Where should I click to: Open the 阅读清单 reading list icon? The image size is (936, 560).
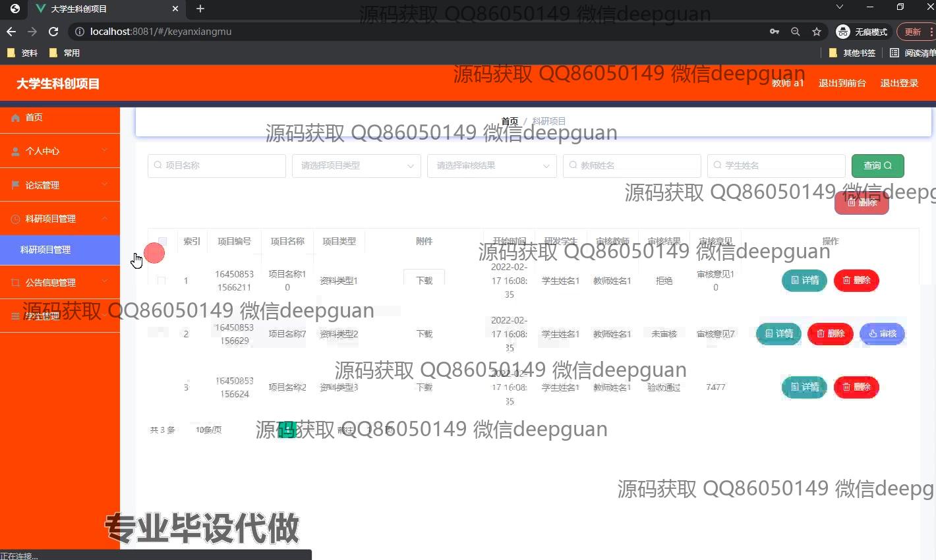pyautogui.click(x=894, y=53)
